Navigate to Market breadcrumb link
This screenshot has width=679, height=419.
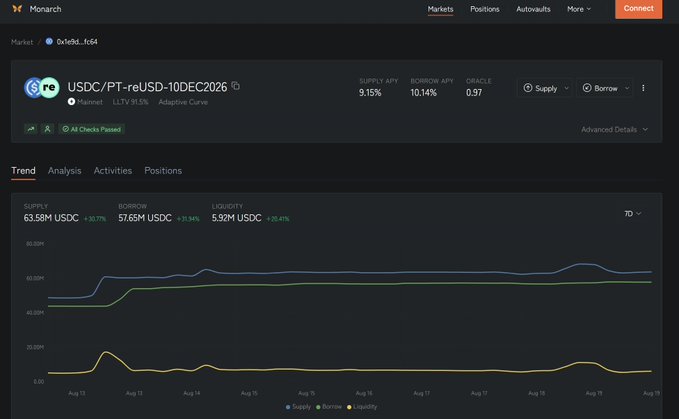[x=22, y=42]
